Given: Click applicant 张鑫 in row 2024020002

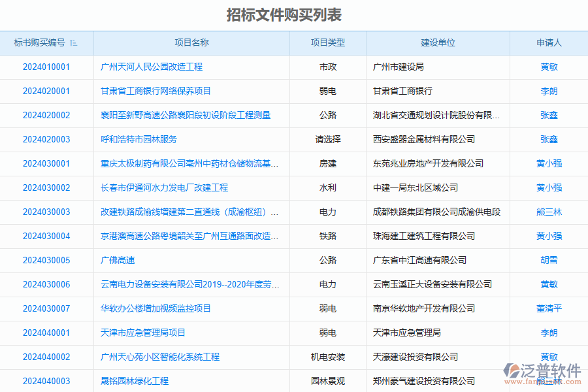Looking at the screenshot, I should (549, 115).
